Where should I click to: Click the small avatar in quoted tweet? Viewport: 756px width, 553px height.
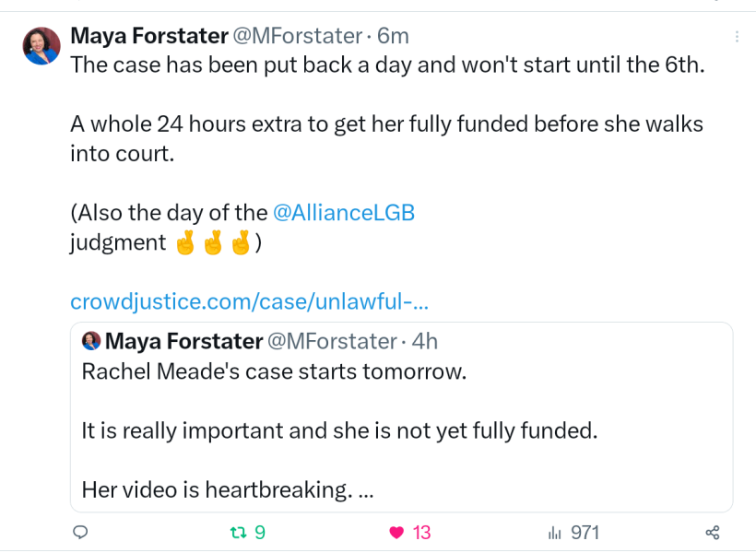tap(91, 341)
